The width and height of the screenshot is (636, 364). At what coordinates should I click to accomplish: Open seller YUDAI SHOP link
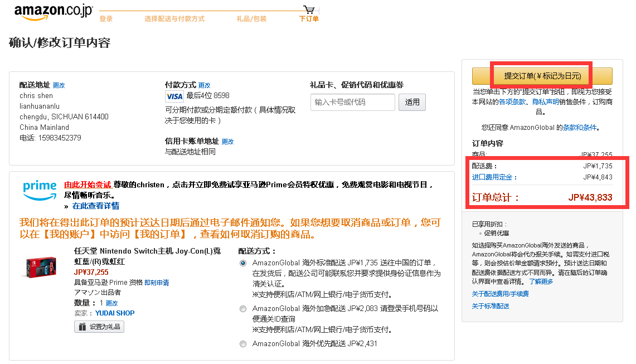coord(115,313)
